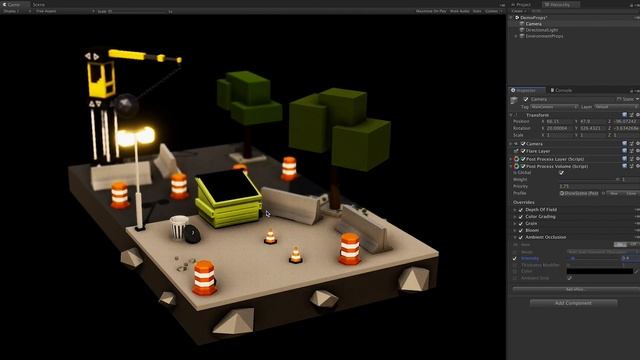This screenshot has height=360, width=640.
Task: Click Scale X value field
Action: tap(559, 135)
